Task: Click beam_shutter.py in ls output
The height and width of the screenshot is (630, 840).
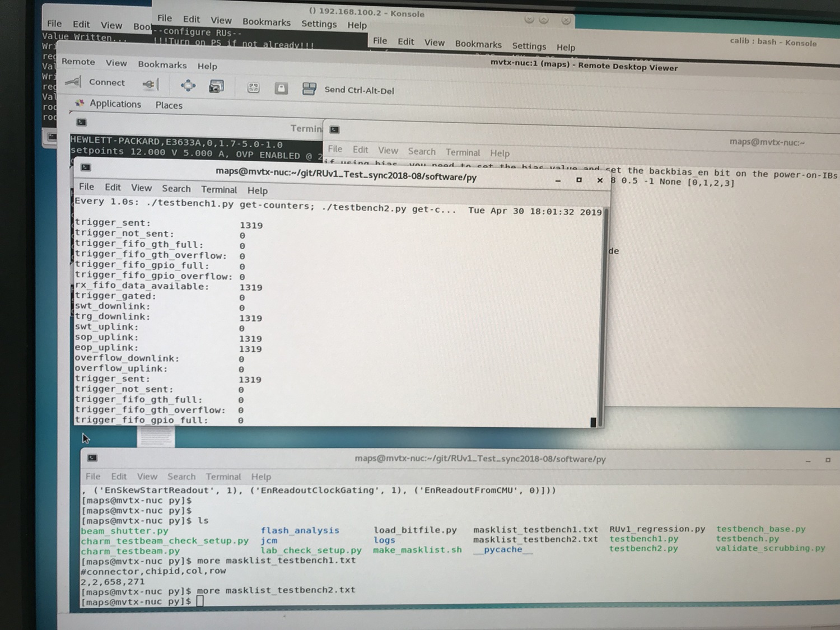Action: (124, 531)
